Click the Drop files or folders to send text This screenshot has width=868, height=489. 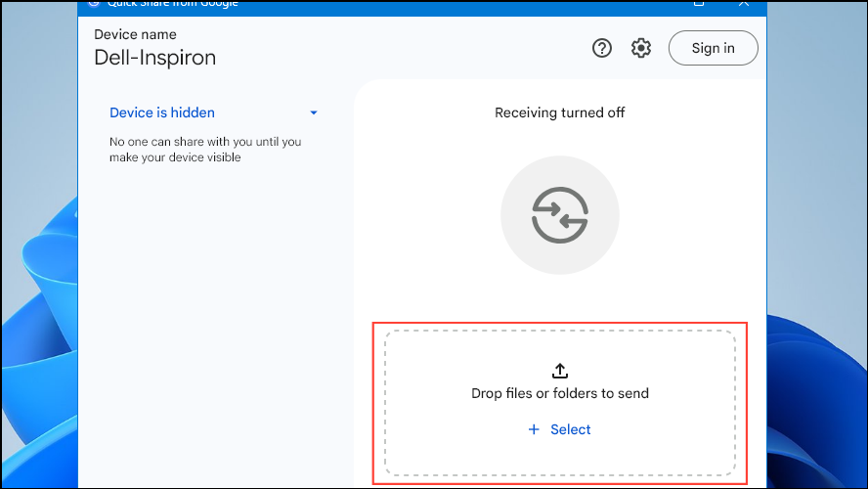560,393
